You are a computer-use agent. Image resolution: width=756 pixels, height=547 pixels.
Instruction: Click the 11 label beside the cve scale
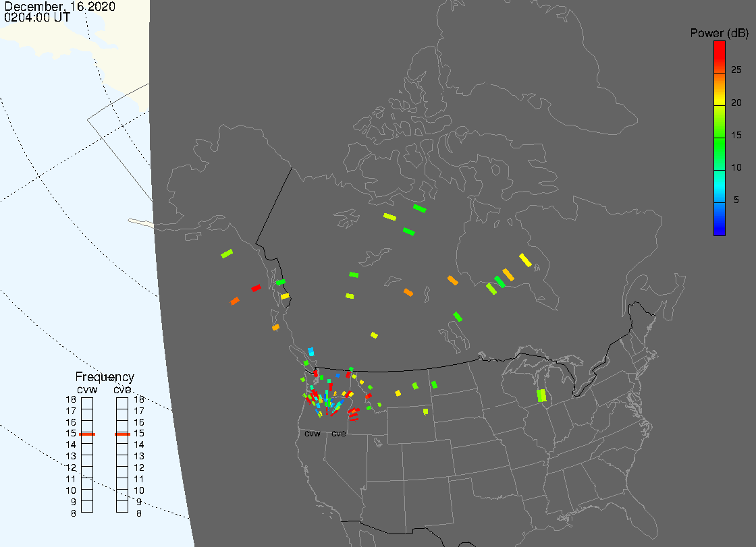click(x=139, y=480)
